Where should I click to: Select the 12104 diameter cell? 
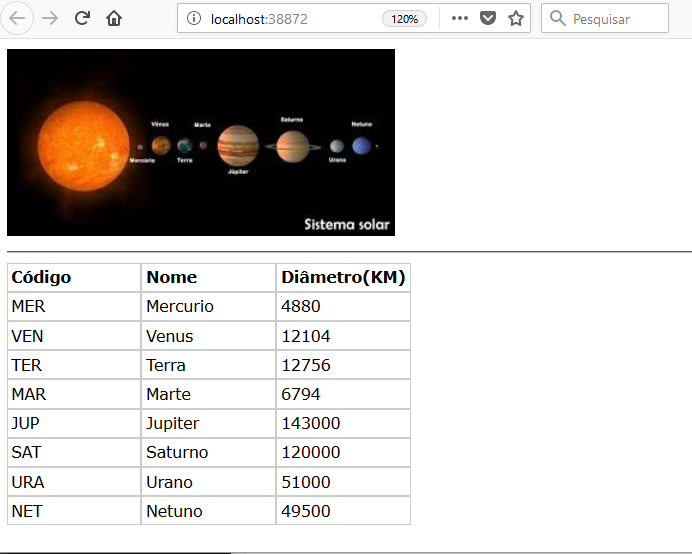coord(343,336)
